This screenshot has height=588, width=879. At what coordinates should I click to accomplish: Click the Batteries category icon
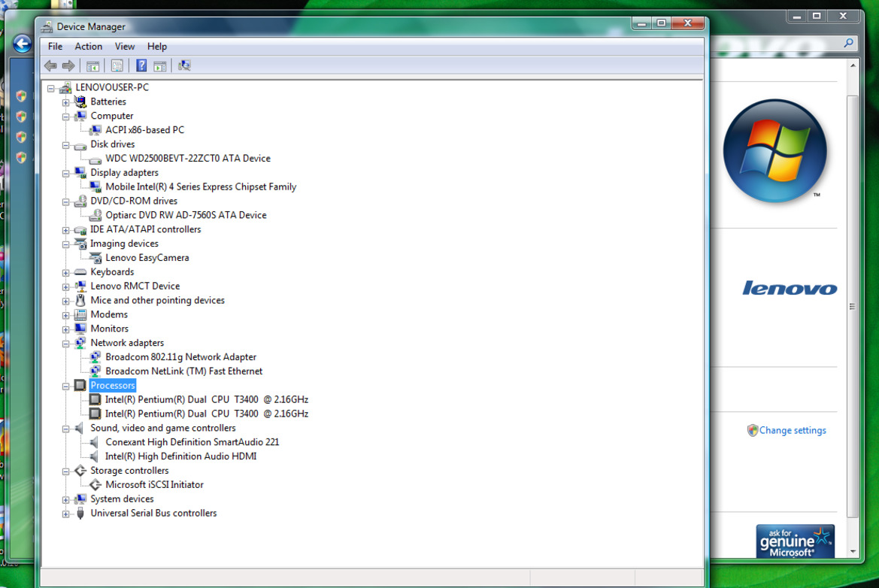coord(80,102)
